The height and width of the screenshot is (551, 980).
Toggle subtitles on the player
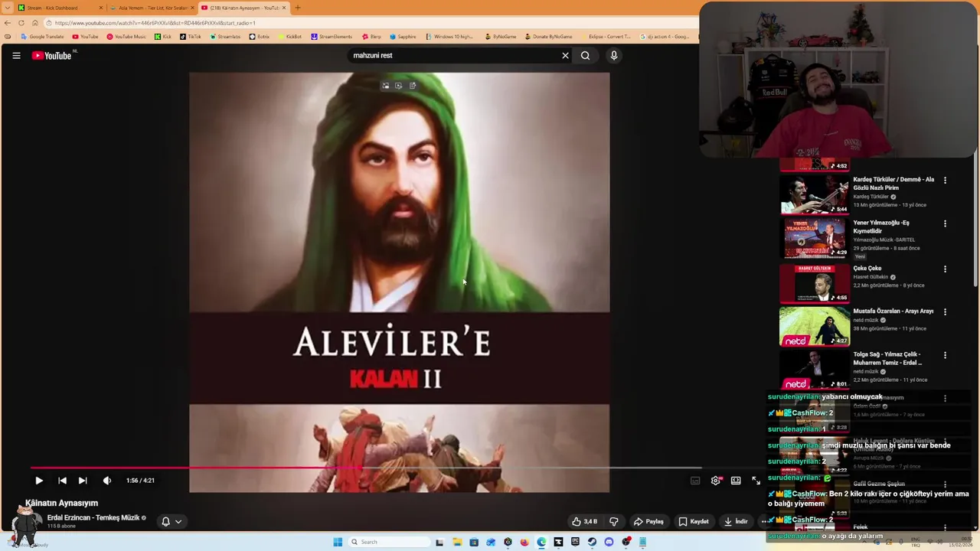[x=695, y=481]
